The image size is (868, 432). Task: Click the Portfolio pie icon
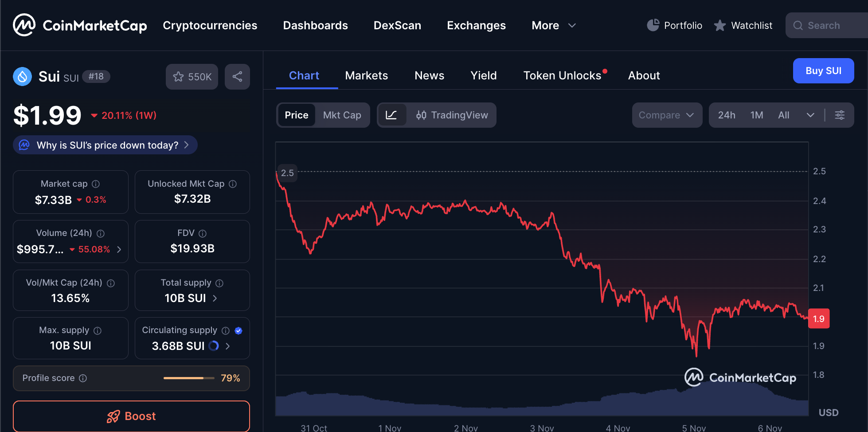coord(653,25)
